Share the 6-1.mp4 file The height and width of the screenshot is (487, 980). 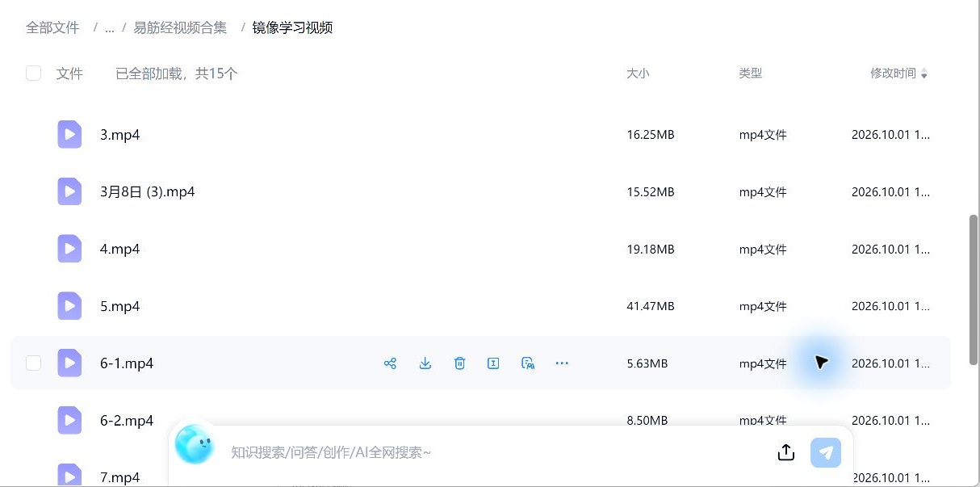(x=390, y=363)
